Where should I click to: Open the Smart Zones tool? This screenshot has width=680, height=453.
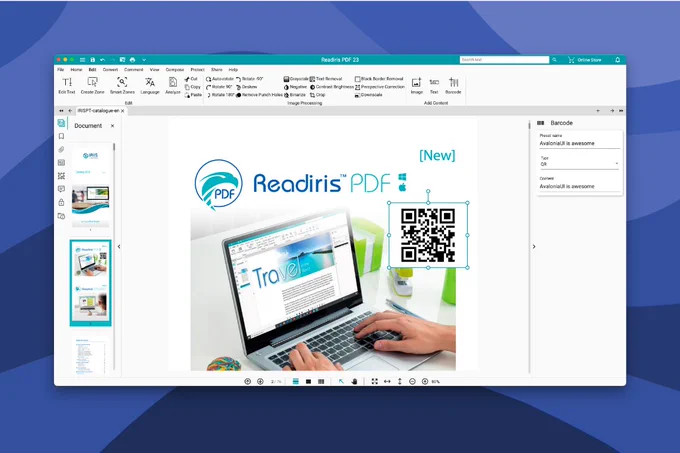coord(122,85)
